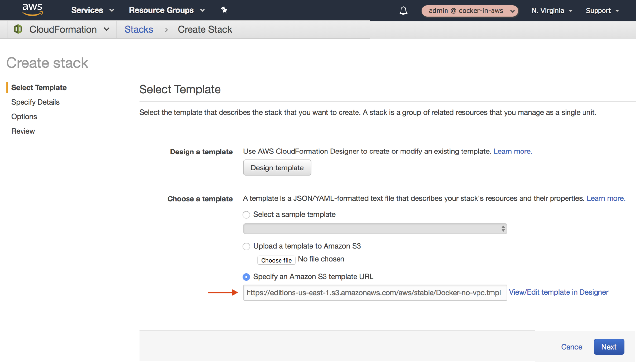Select the Select Template step
The width and height of the screenshot is (636, 364).
point(39,87)
